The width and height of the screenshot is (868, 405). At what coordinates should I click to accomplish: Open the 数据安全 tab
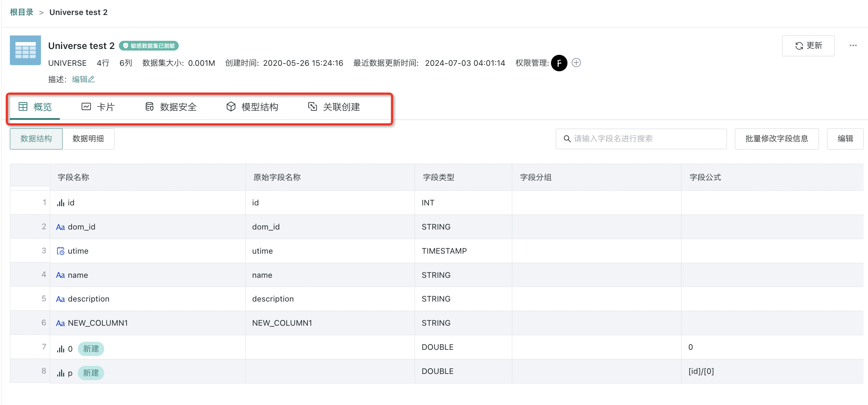tap(171, 107)
